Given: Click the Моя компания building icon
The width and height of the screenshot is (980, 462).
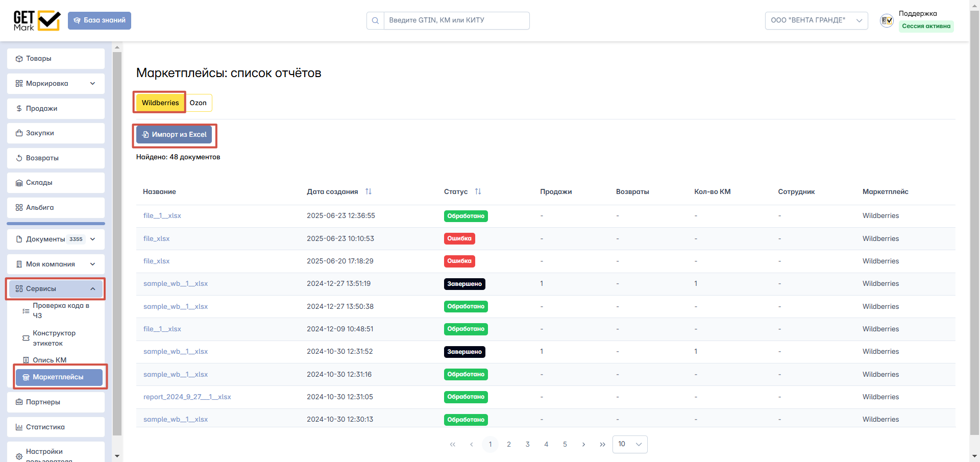Looking at the screenshot, I should point(19,264).
